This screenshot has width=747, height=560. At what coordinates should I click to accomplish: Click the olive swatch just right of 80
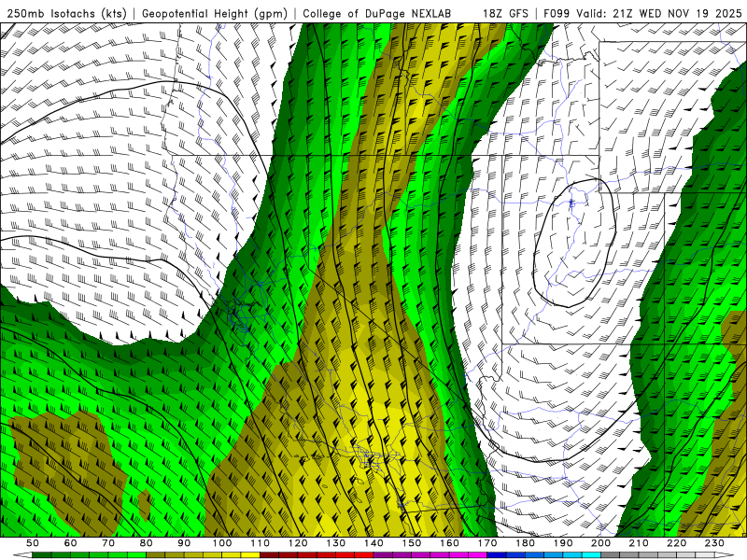pos(156,555)
